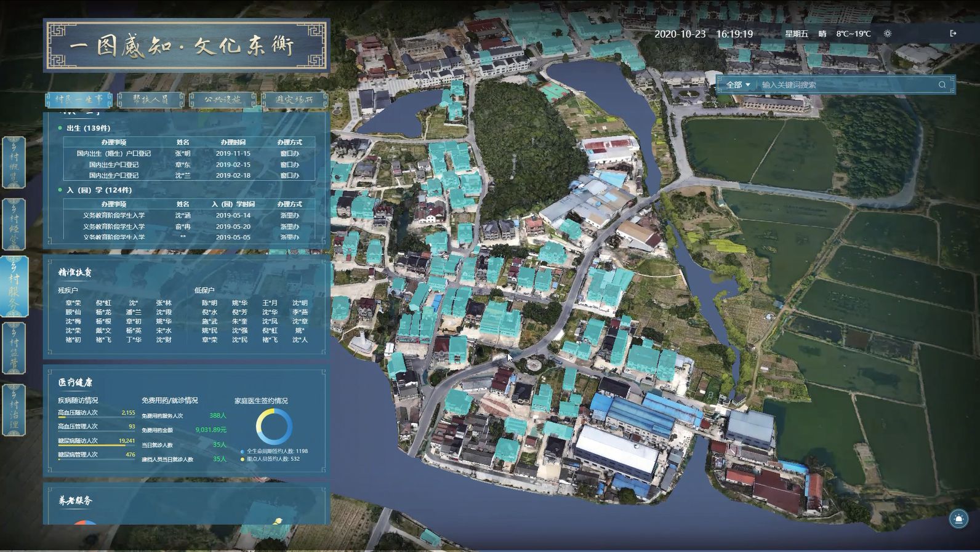Click green bullet beside 入(园)学 (124件)
The image size is (980, 552).
pyautogui.click(x=60, y=190)
